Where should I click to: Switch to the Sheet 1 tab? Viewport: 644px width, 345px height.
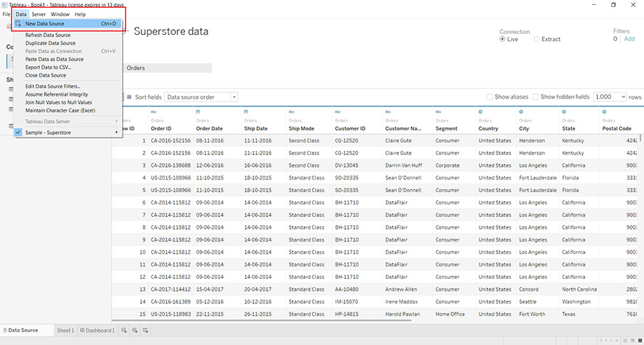click(65, 330)
